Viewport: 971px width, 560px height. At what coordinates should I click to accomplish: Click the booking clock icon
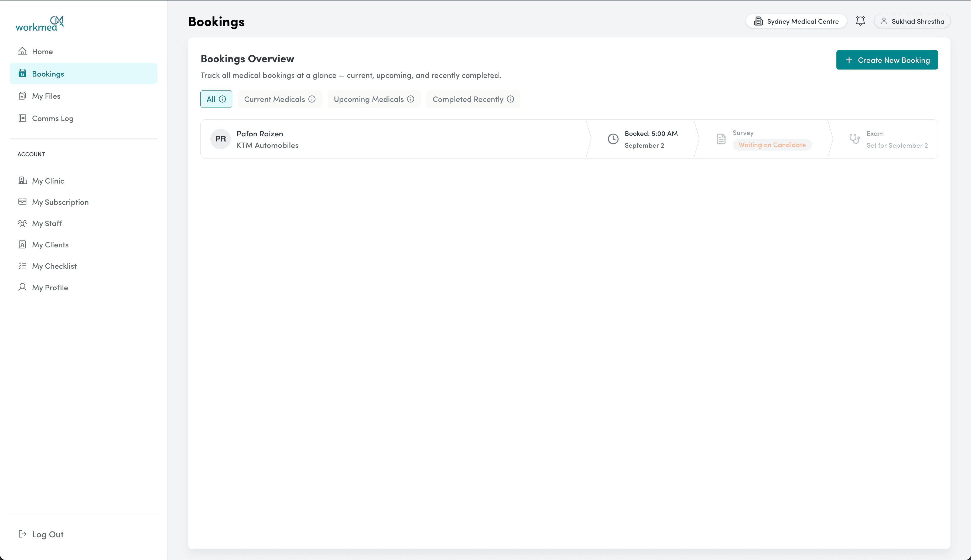coord(613,139)
